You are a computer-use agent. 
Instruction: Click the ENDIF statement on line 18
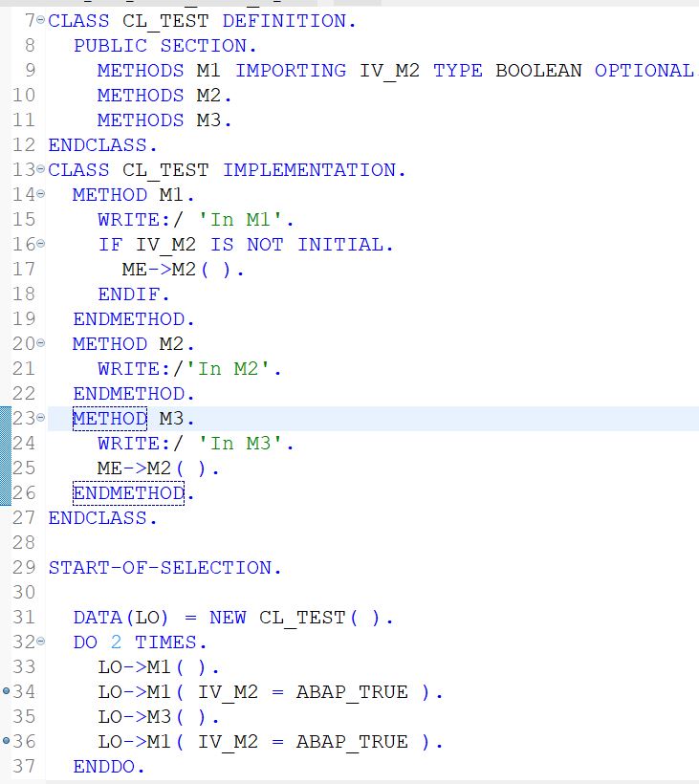134,294
